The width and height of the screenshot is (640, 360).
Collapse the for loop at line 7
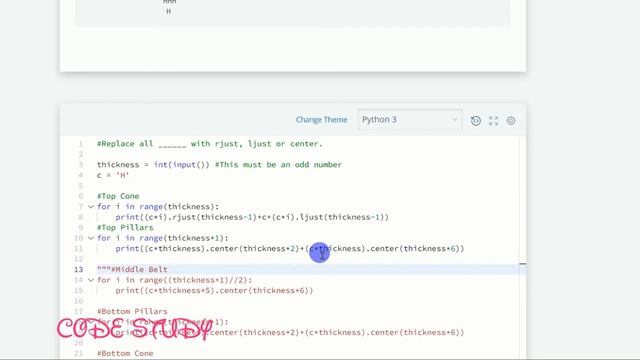(91, 207)
